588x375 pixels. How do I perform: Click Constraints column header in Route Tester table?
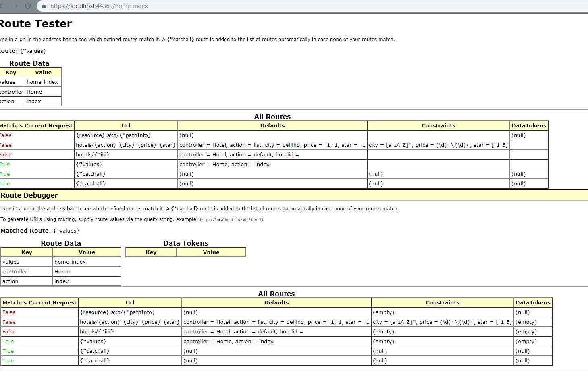tap(438, 125)
